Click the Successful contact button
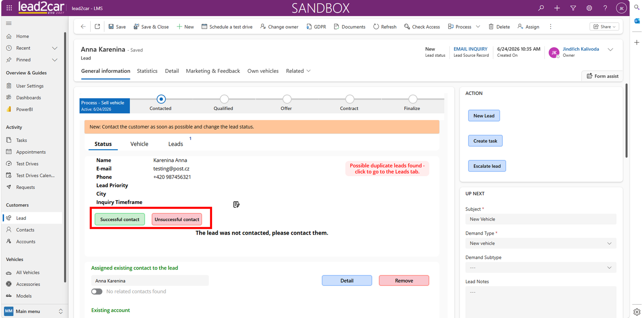This screenshot has width=644, height=318. click(120, 219)
